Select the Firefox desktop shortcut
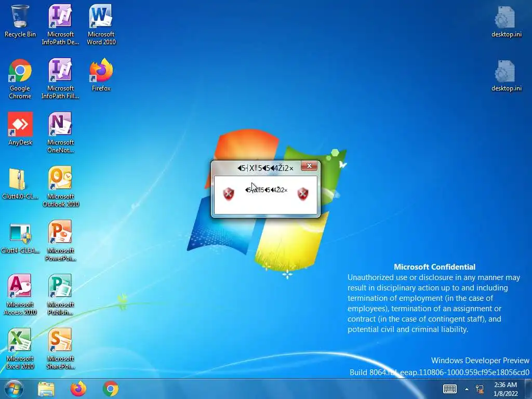Viewport: 532px width, 399px height. (x=101, y=75)
